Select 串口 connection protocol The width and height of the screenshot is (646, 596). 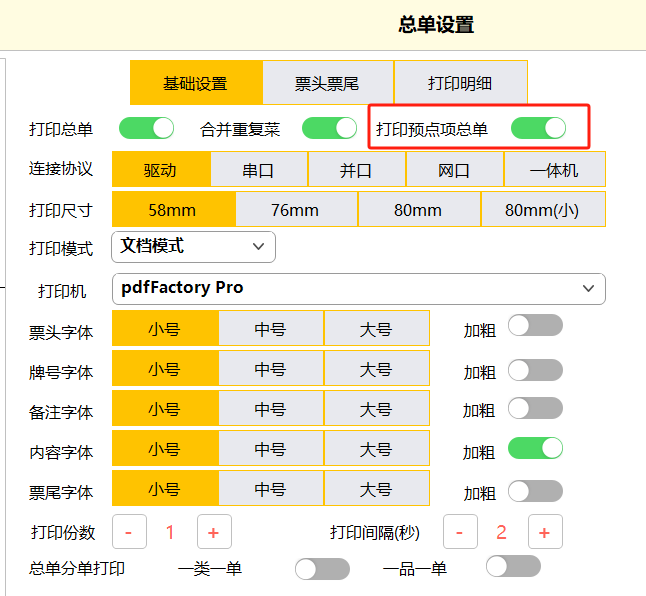[258, 169]
